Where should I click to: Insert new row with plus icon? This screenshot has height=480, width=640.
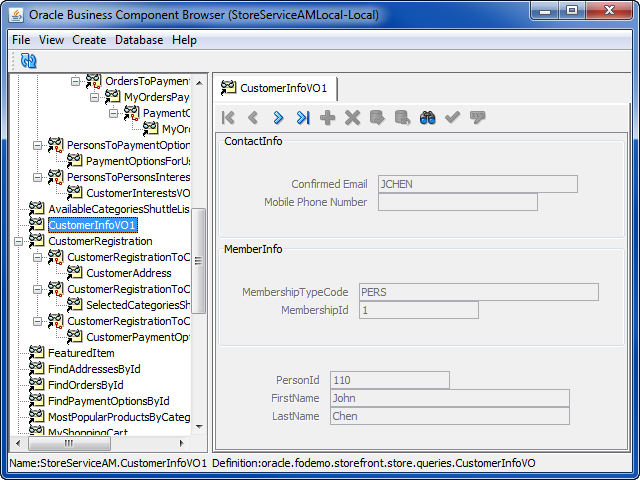point(327,118)
